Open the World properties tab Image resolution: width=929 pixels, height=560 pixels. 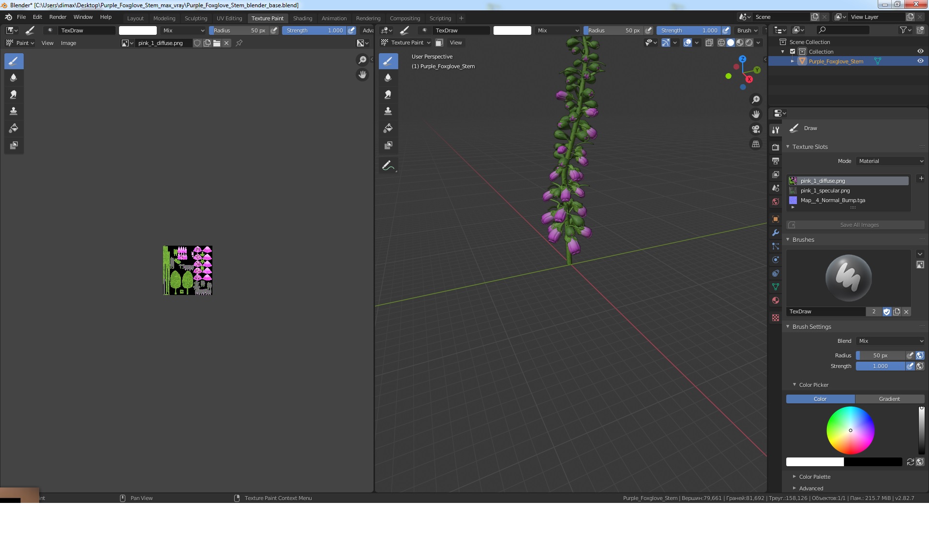776,202
